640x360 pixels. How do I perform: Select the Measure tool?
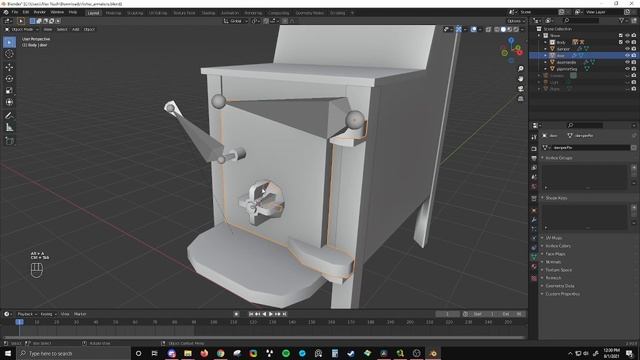(x=9, y=128)
